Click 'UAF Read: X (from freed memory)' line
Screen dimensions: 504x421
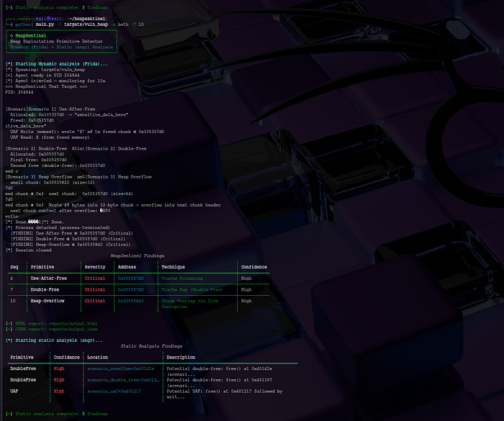click(50, 137)
